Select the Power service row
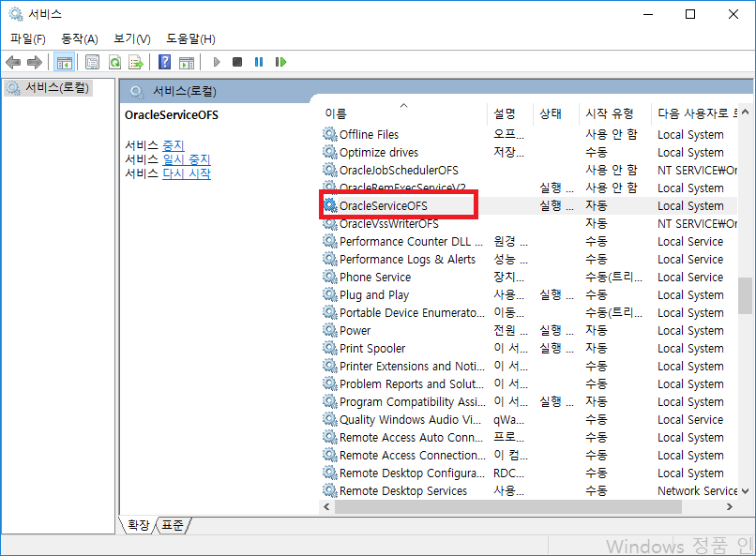756x556 pixels. tap(529, 331)
